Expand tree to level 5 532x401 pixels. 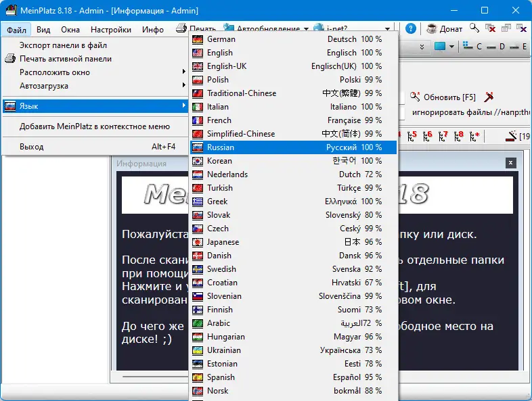point(412,136)
